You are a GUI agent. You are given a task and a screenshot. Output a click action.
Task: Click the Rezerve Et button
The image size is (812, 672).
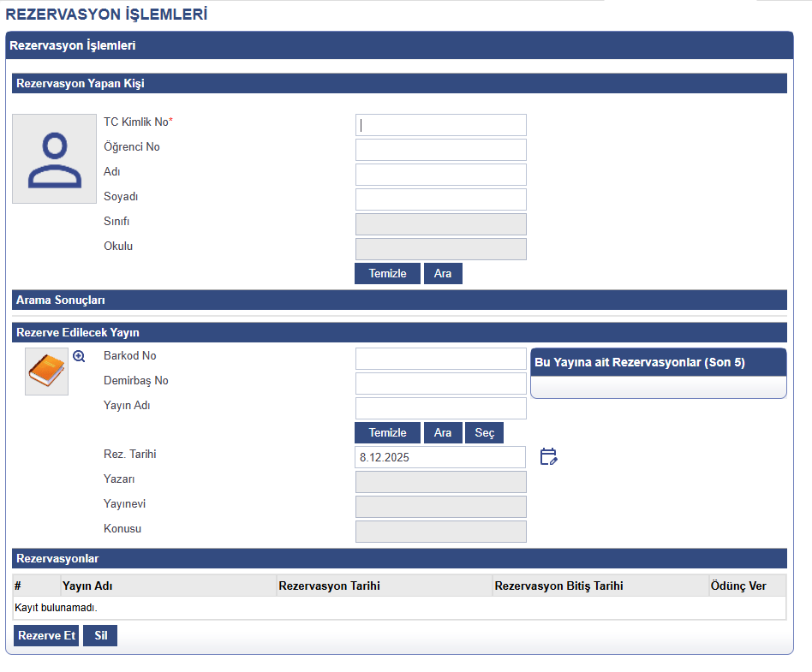click(46, 636)
